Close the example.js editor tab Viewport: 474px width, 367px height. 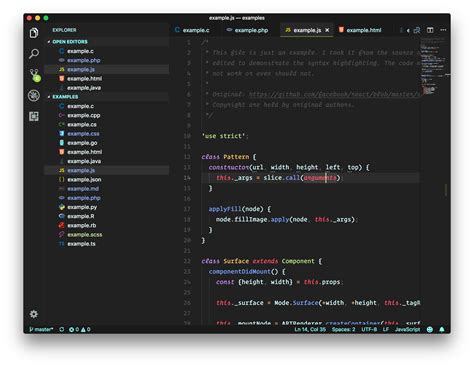[x=327, y=30]
